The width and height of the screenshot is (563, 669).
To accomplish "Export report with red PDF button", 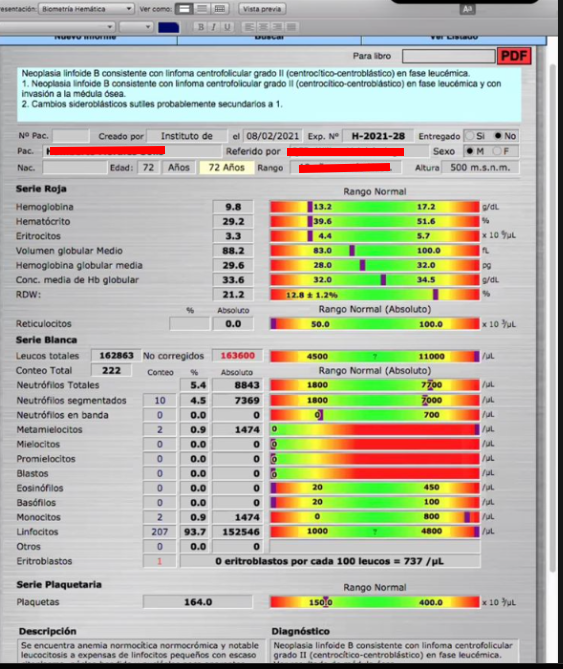I will 514,56.
